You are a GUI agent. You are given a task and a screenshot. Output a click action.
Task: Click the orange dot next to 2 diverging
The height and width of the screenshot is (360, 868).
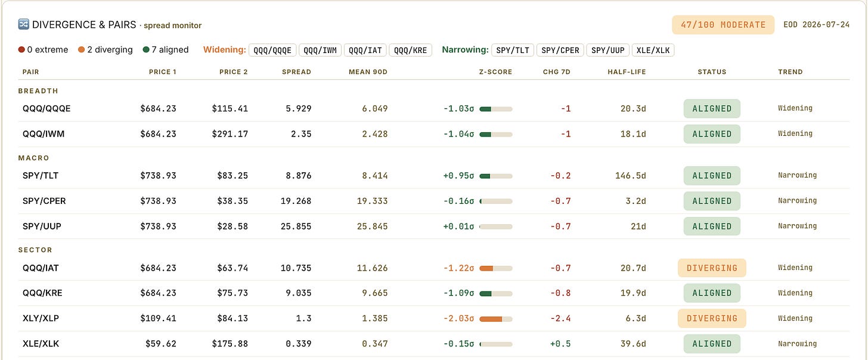click(x=81, y=50)
